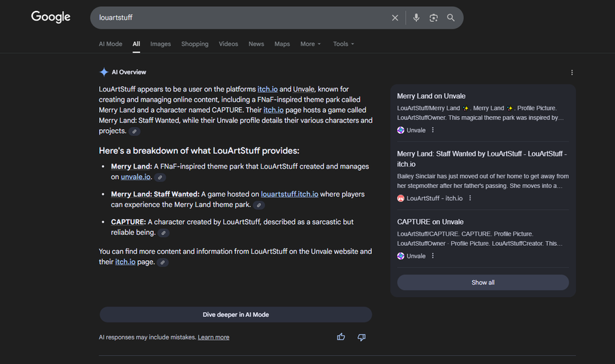Open the Tools dropdown
The image size is (615, 364).
[344, 44]
